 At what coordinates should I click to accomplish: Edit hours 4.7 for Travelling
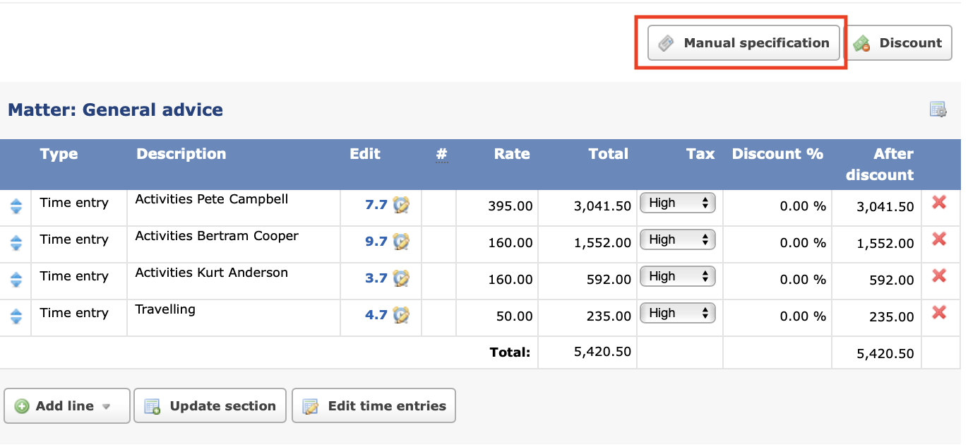[376, 315]
